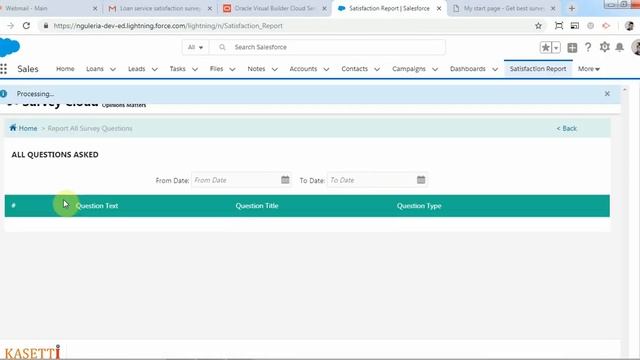Screen dimensions: 640x360
Task: Close the Gmail Loan service tab
Action: click(210, 8)
